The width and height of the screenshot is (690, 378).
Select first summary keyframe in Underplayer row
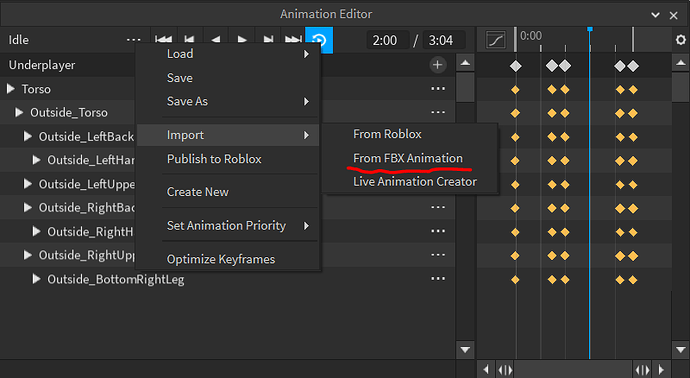coord(516,66)
